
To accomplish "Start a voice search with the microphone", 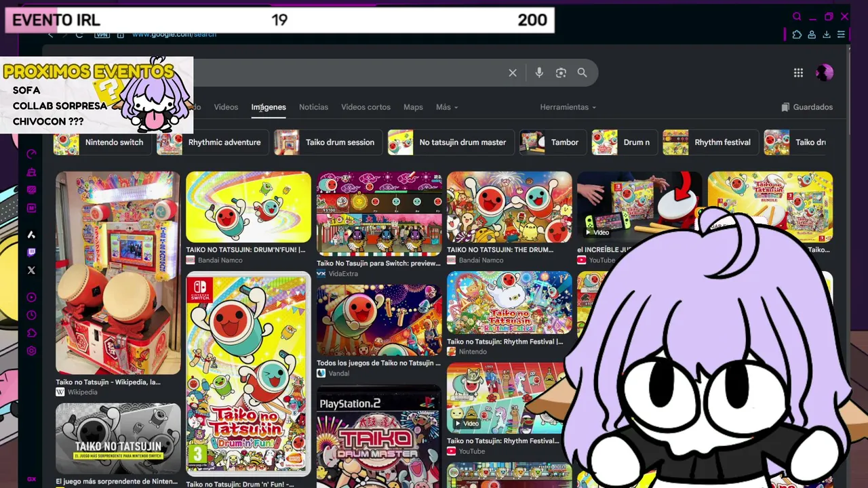I will pyautogui.click(x=539, y=73).
